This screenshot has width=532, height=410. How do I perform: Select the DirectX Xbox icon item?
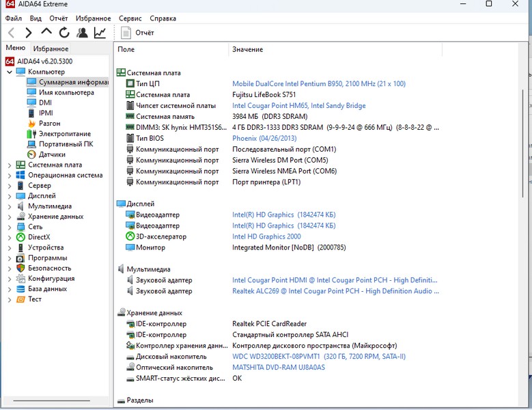pyautogui.click(x=38, y=237)
